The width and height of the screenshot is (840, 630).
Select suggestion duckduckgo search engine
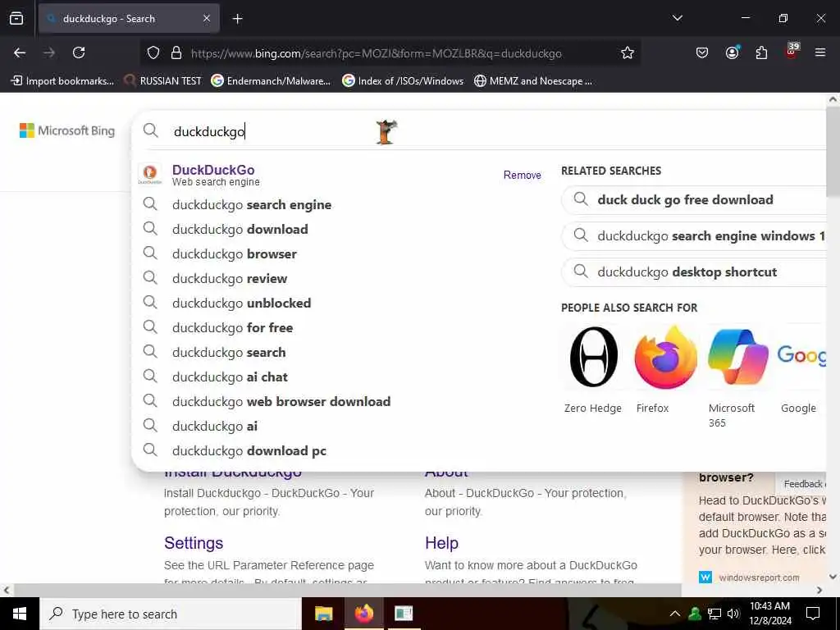[x=252, y=205]
